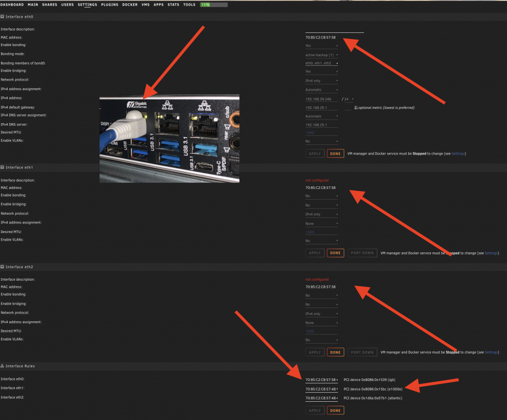Select the Settings menu item

pos(87,5)
